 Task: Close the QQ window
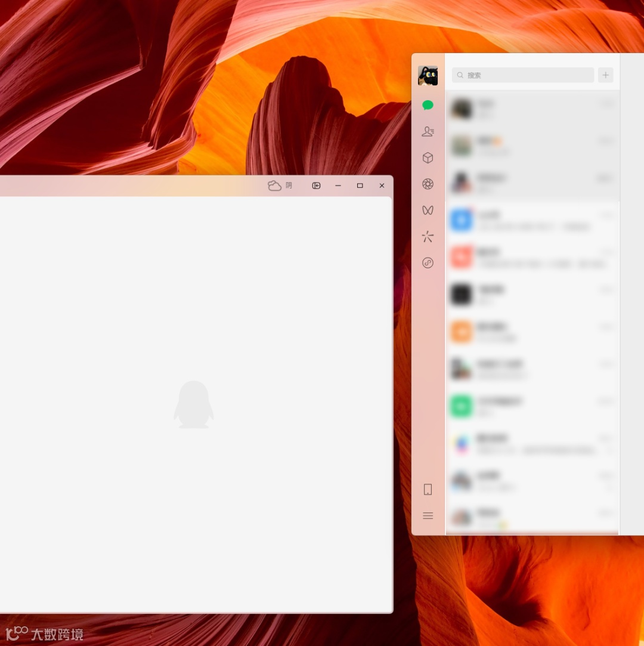coord(382,186)
